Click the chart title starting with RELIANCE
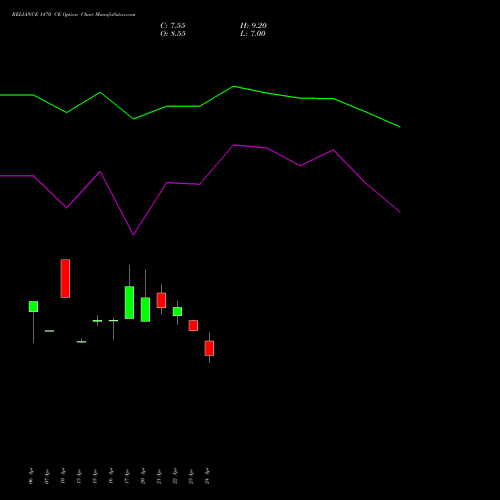 tap(74, 15)
